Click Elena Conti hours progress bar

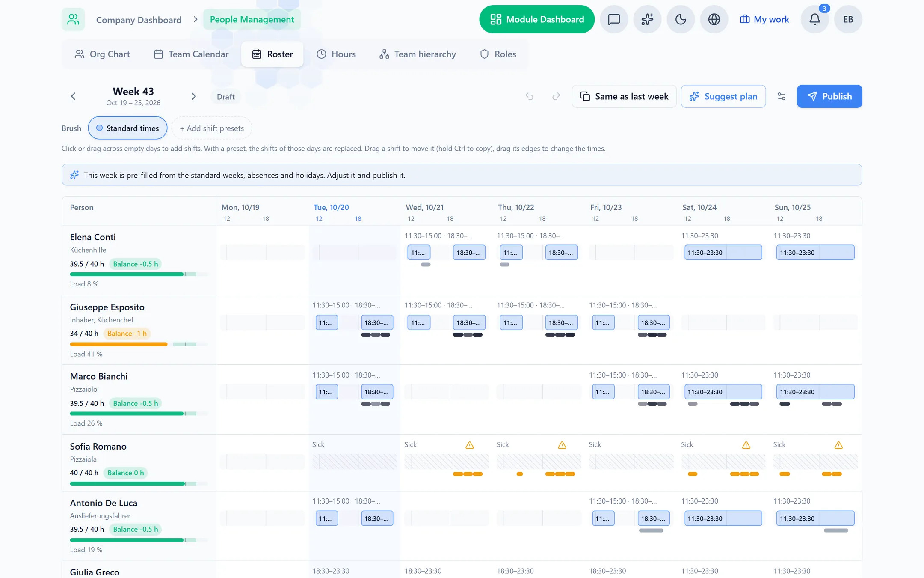(139, 274)
